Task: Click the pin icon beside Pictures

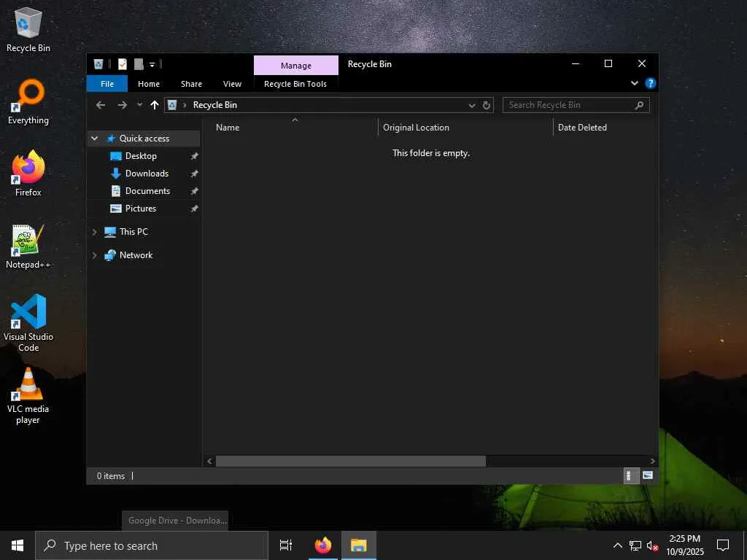Action: point(194,209)
